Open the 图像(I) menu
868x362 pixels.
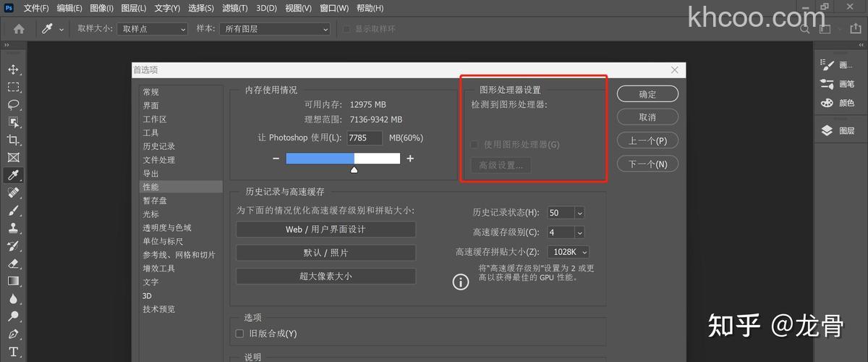[x=102, y=9]
